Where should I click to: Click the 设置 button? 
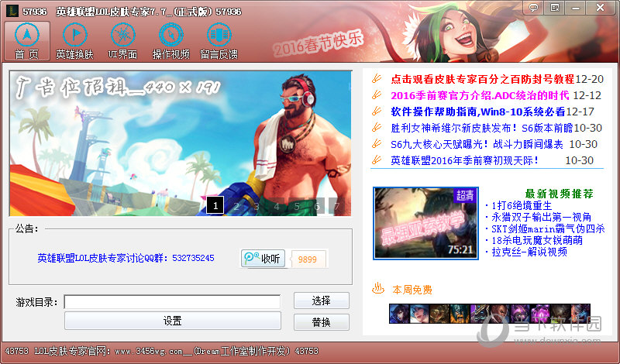pyautogui.click(x=172, y=321)
